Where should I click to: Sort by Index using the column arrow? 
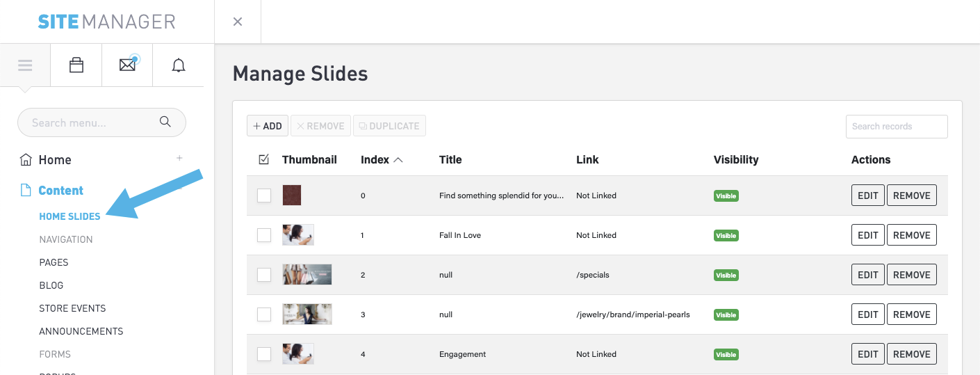tap(398, 160)
